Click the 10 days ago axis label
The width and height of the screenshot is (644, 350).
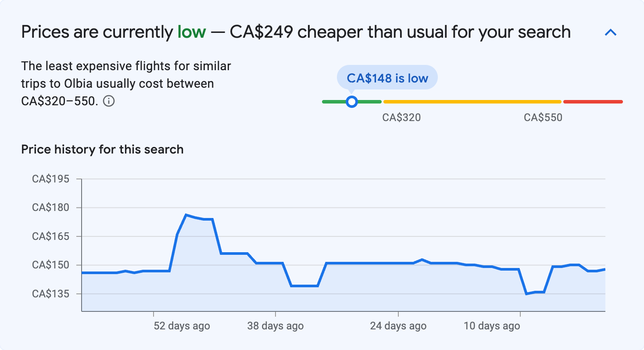492,326
